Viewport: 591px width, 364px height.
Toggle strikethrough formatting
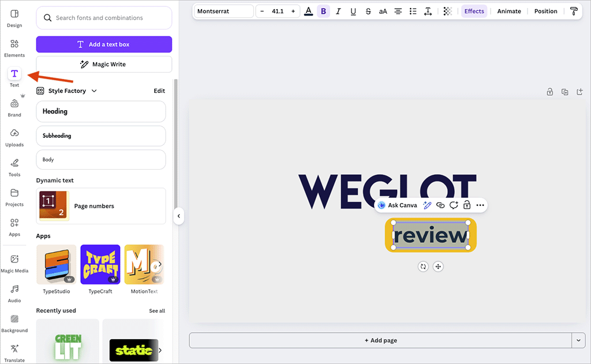[x=368, y=12]
